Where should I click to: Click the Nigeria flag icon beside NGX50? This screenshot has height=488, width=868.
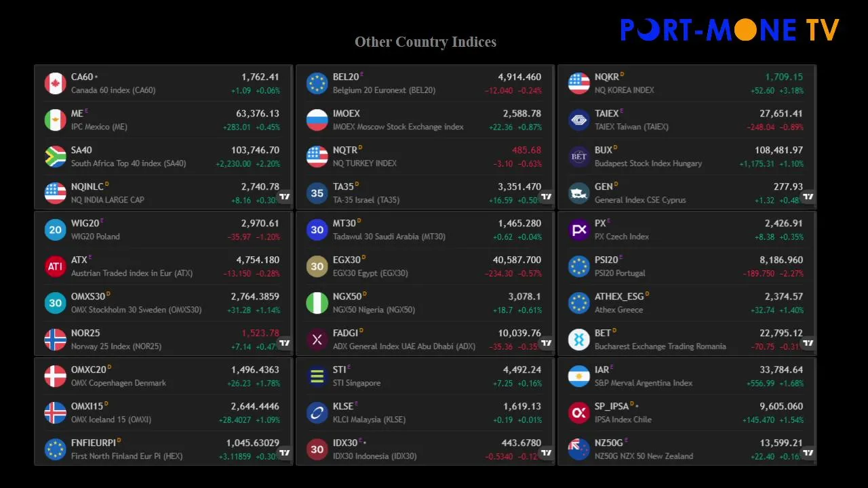[x=317, y=303]
